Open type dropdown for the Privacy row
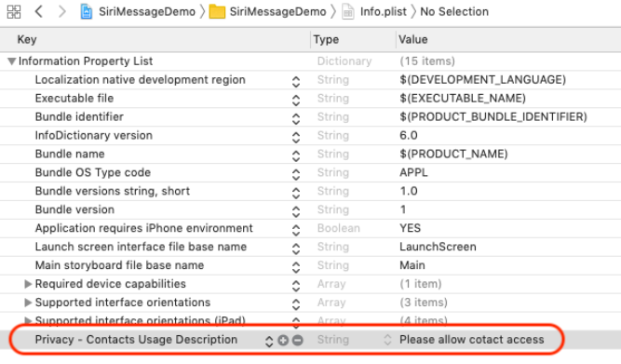This screenshot has width=621, height=364. click(x=387, y=340)
